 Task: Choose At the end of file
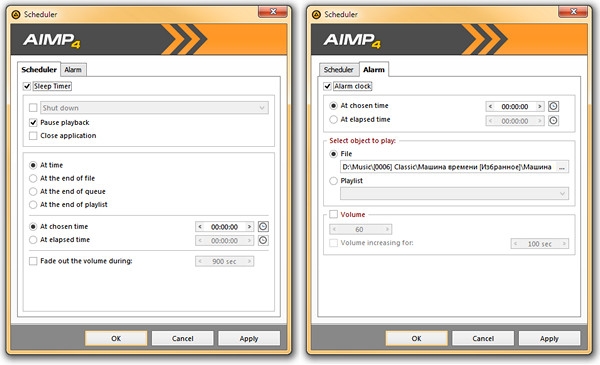(x=33, y=178)
